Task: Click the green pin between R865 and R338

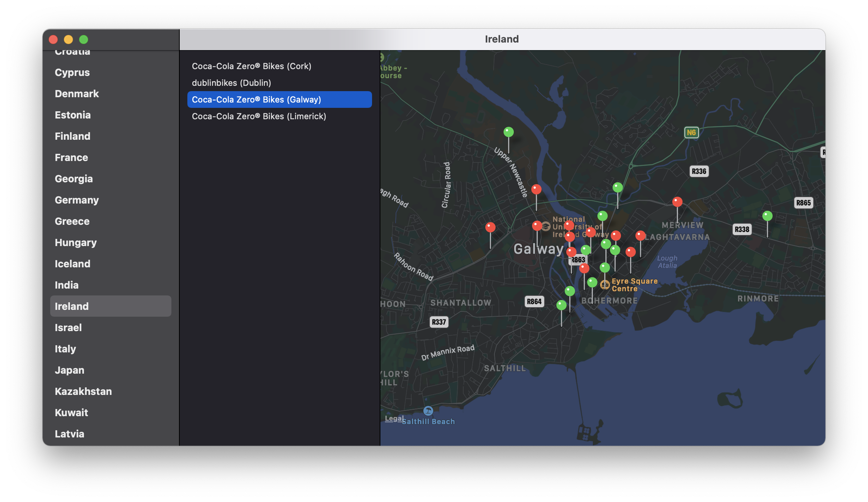Action: [767, 216]
